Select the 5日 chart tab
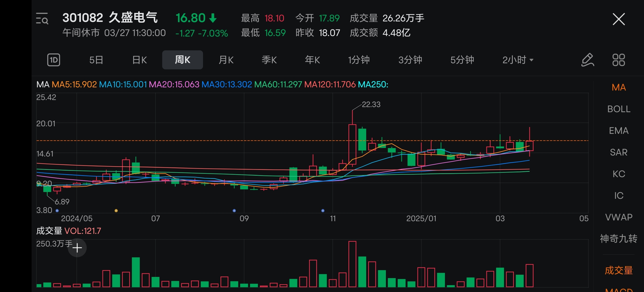 pyautogui.click(x=96, y=60)
